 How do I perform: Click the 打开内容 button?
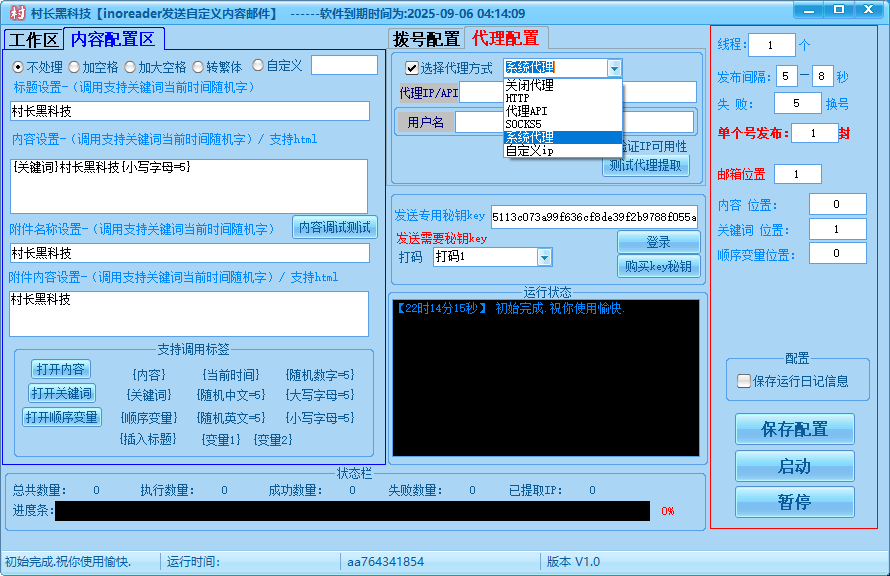click(x=60, y=368)
